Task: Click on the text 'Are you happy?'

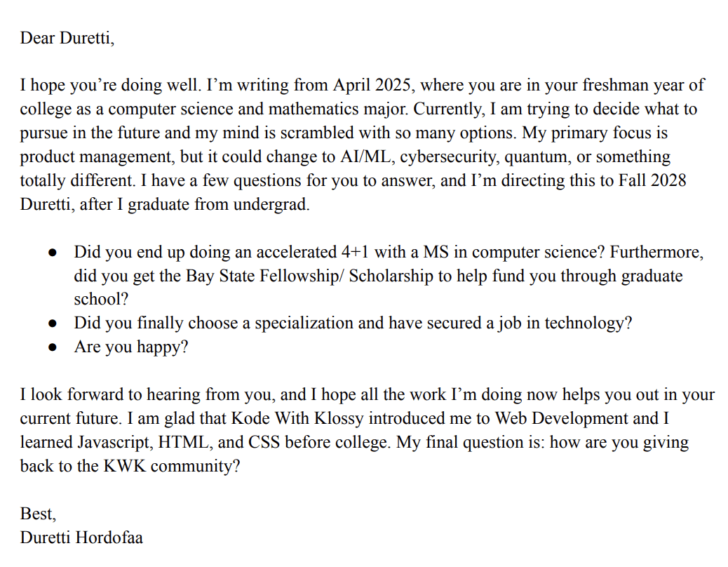Action: tap(131, 347)
